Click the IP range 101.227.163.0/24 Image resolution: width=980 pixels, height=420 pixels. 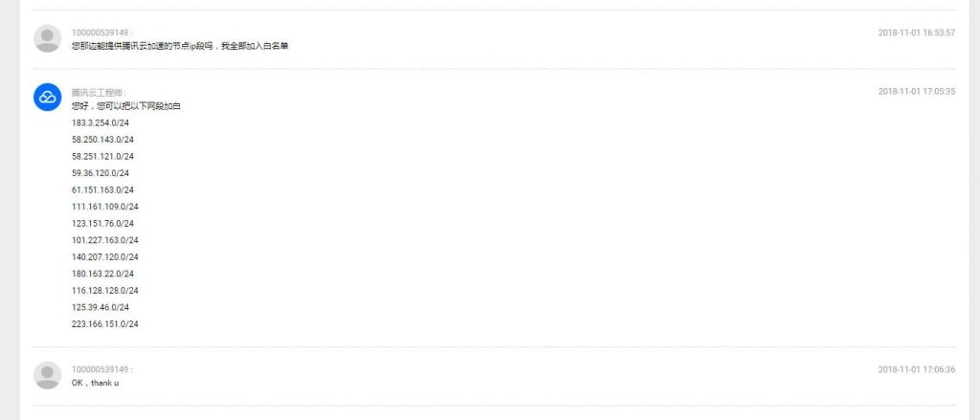click(105, 240)
